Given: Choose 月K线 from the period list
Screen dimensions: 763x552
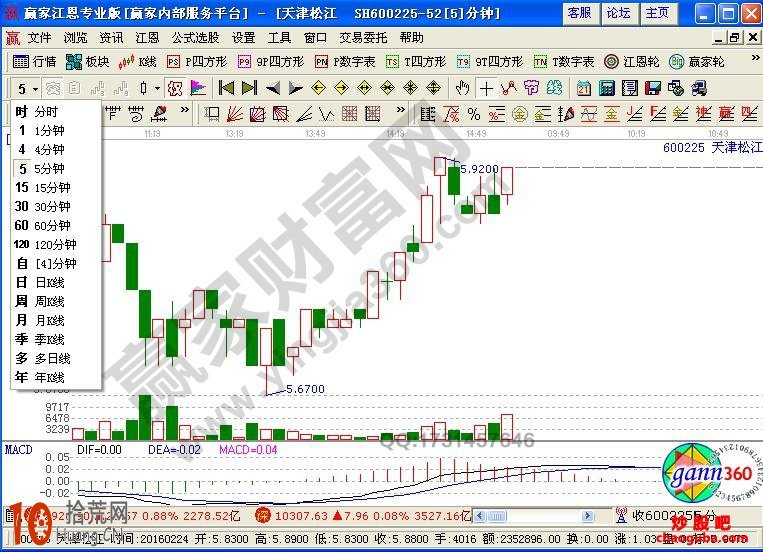Looking at the screenshot, I should (56, 320).
